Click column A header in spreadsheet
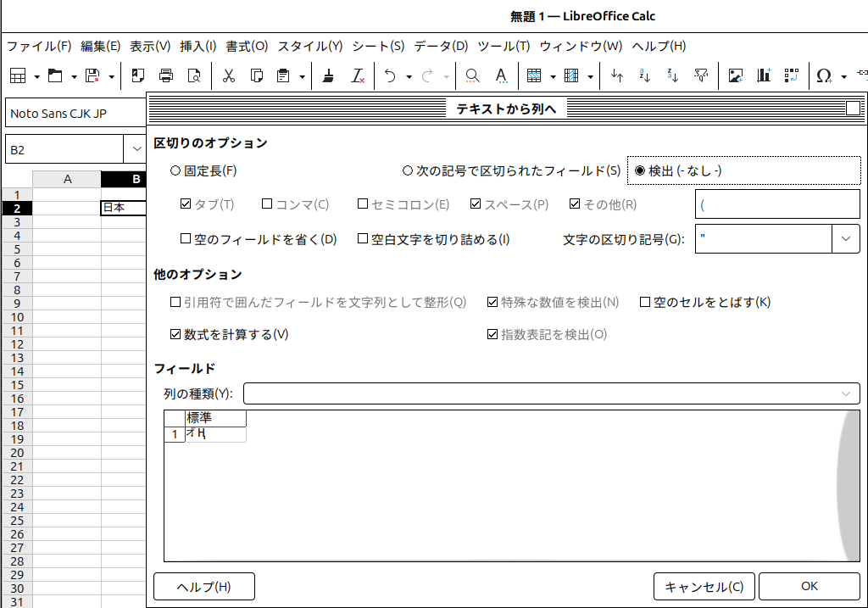This screenshot has height=608, width=868. click(x=67, y=179)
